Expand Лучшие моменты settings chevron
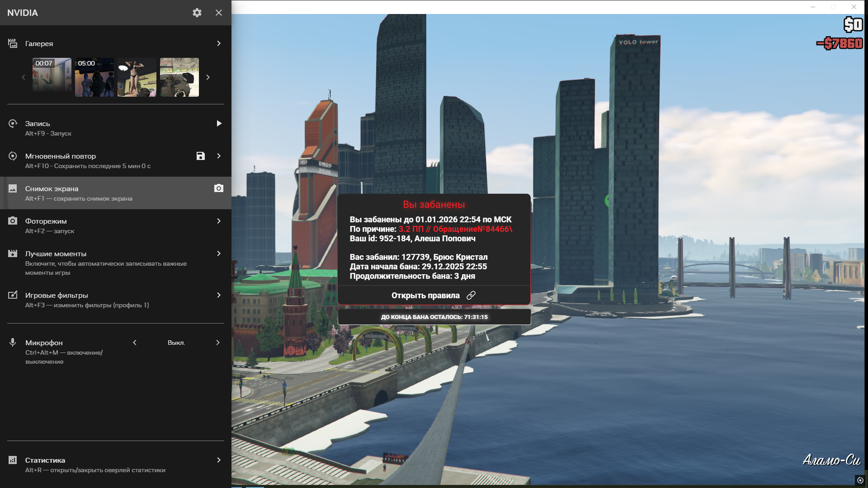This screenshot has height=488, width=868. pyautogui.click(x=219, y=253)
